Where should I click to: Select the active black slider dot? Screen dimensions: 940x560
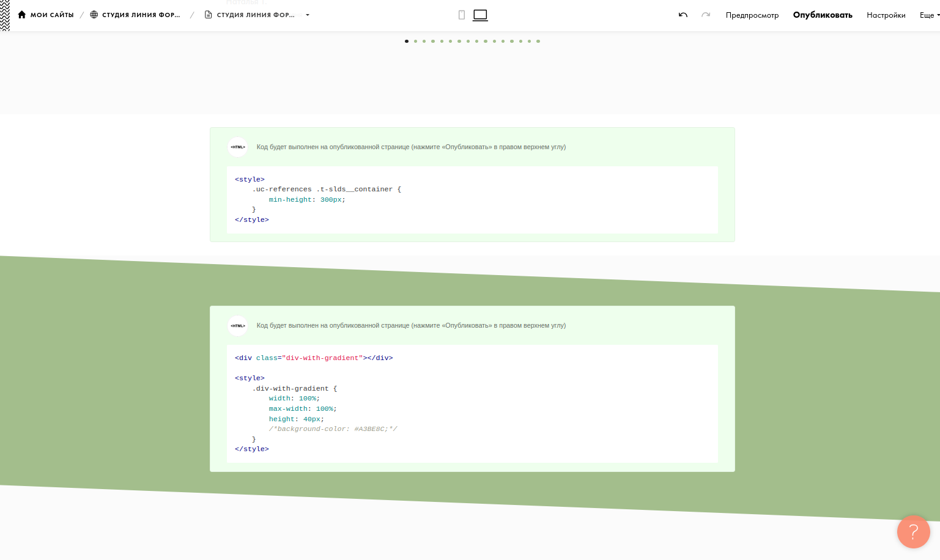click(407, 42)
